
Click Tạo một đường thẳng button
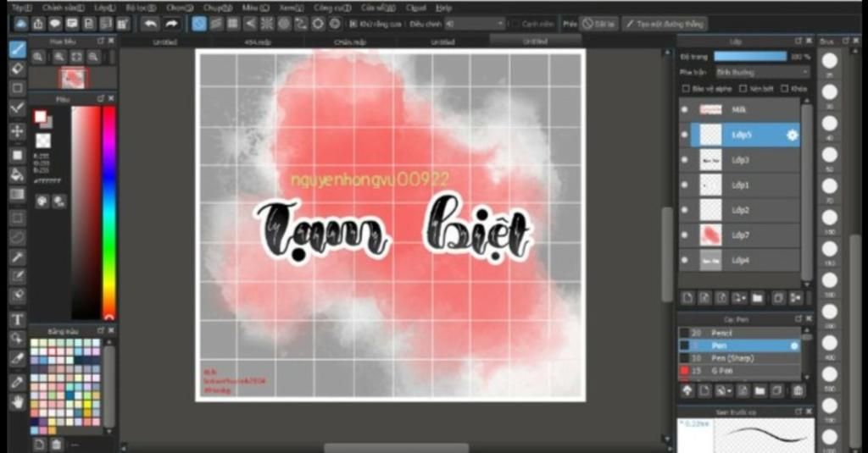coord(665,24)
